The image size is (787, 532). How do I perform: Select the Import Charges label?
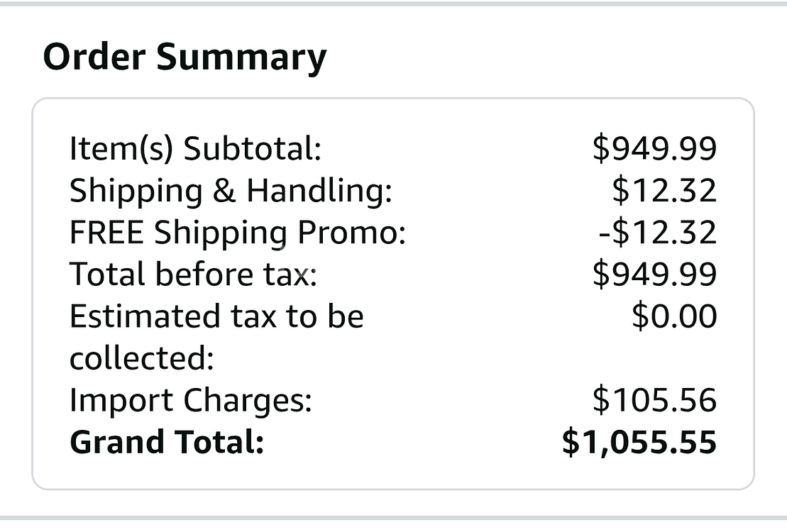190,401
